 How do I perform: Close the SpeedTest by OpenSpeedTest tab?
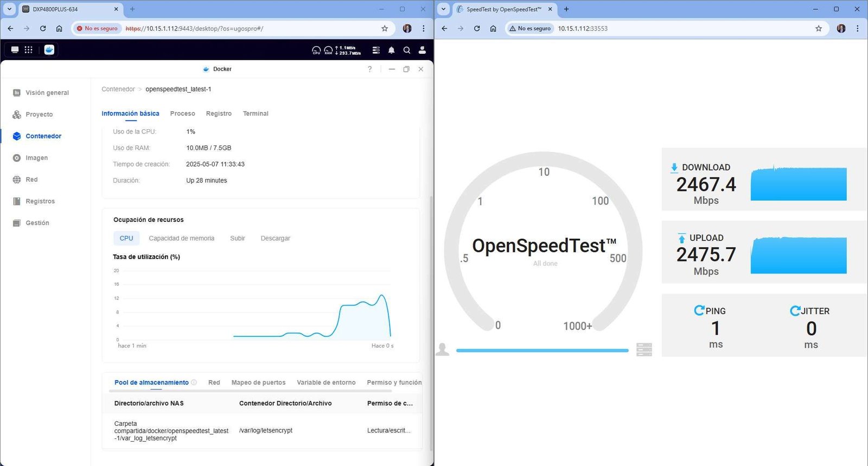[x=550, y=9]
